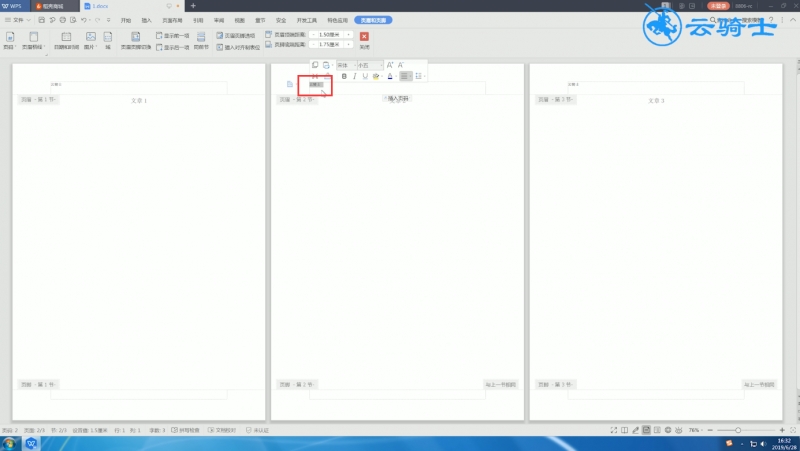Select the active 页眉和页脚 ribbon tab
The image size is (800, 451).
click(x=373, y=20)
